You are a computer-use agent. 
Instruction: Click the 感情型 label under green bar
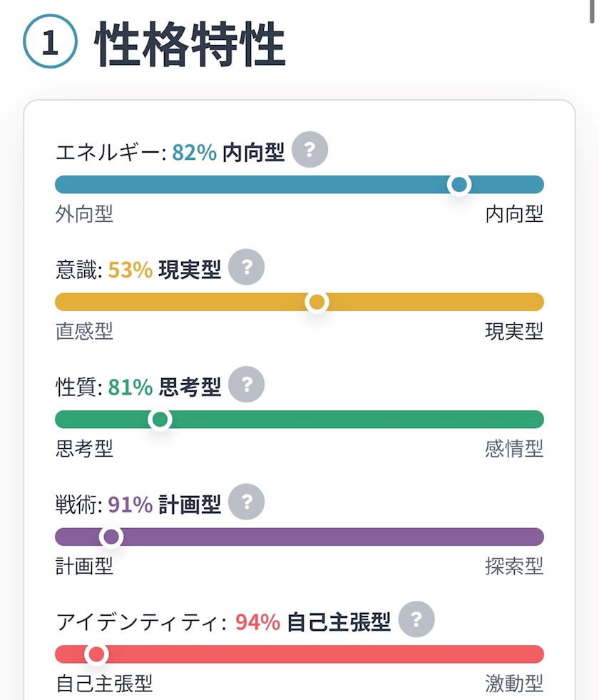[x=514, y=449]
